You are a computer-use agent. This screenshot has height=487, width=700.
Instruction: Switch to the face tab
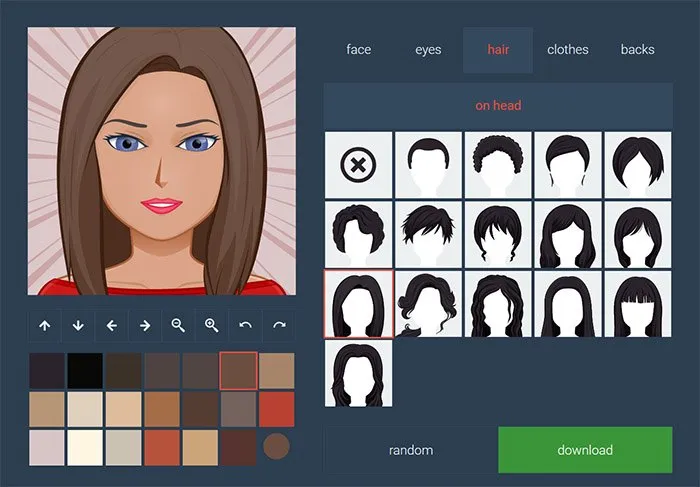tap(359, 50)
